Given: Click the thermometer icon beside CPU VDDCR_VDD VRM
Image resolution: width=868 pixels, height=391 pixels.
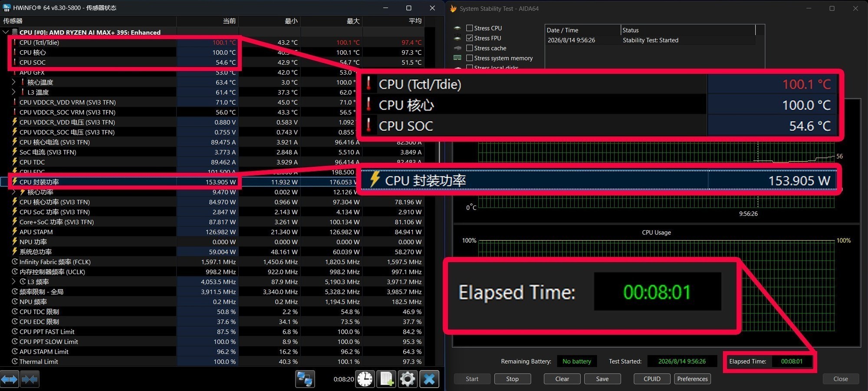Looking at the screenshot, I should [15, 102].
